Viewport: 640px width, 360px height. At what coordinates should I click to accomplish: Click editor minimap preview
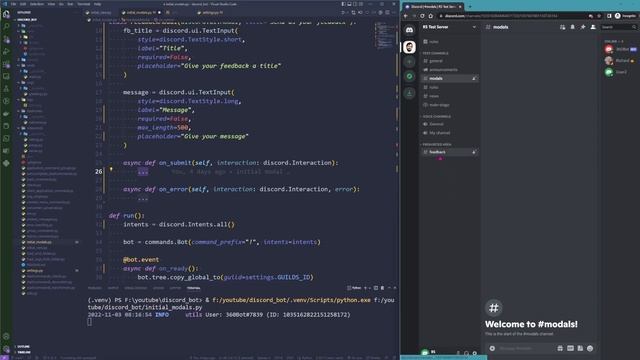coord(384,35)
